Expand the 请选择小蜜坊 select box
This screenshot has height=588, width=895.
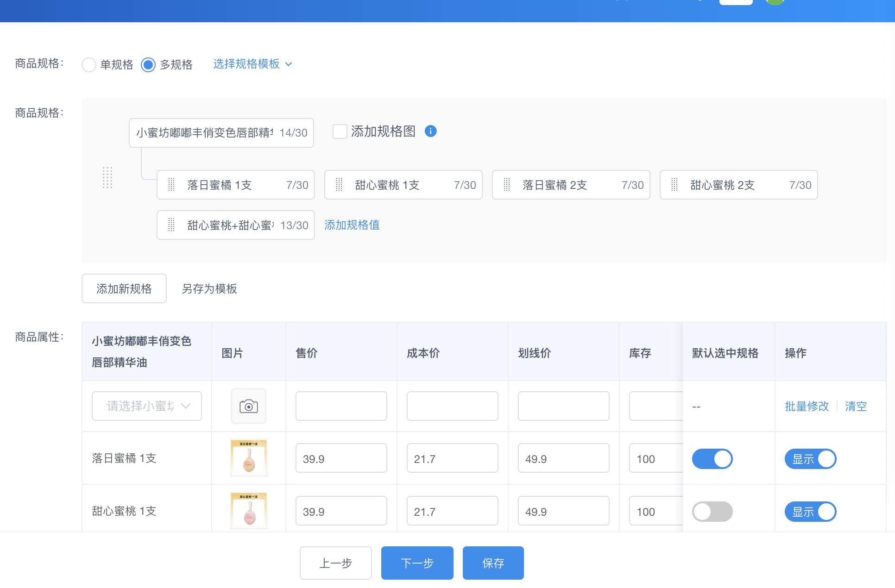click(147, 406)
